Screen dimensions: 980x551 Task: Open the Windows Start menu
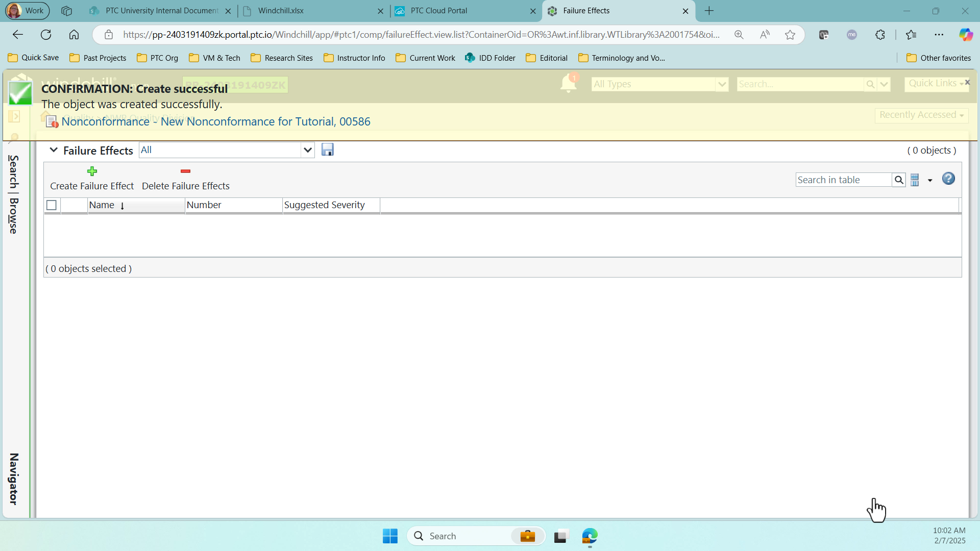point(390,536)
